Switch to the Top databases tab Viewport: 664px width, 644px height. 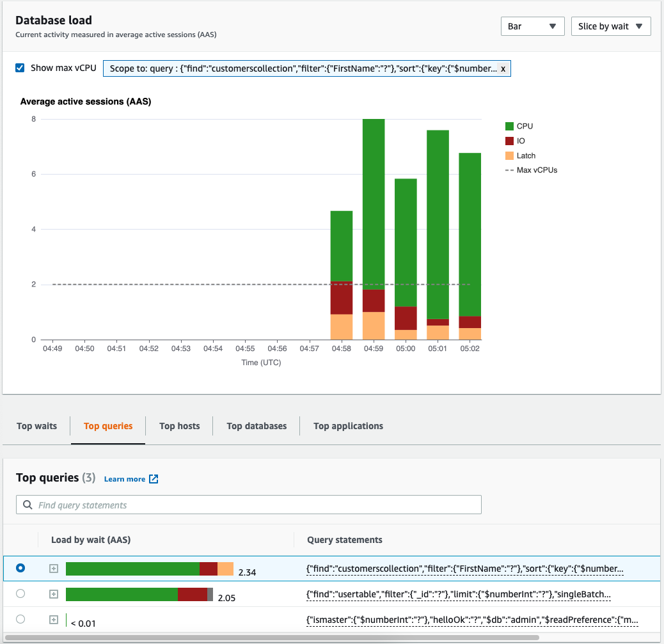pyautogui.click(x=255, y=425)
